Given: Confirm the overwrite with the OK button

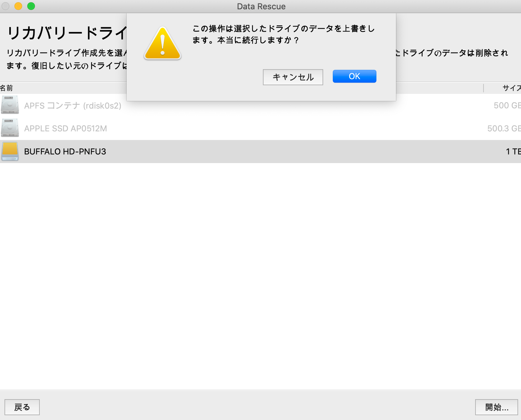Looking at the screenshot, I should [x=354, y=76].
